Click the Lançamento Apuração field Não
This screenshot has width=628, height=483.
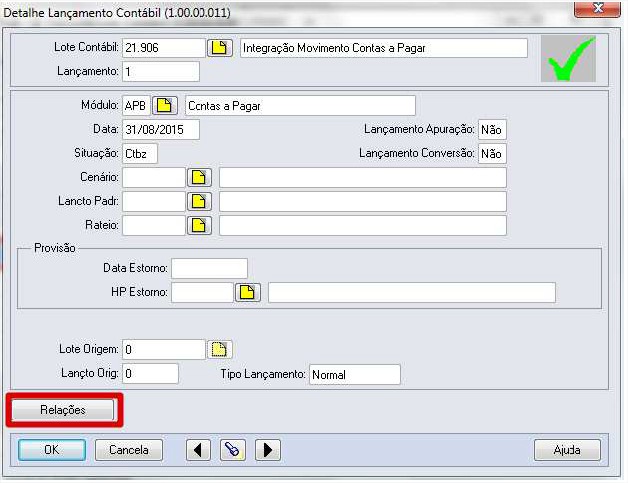pyautogui.click(x=492, y=130)
